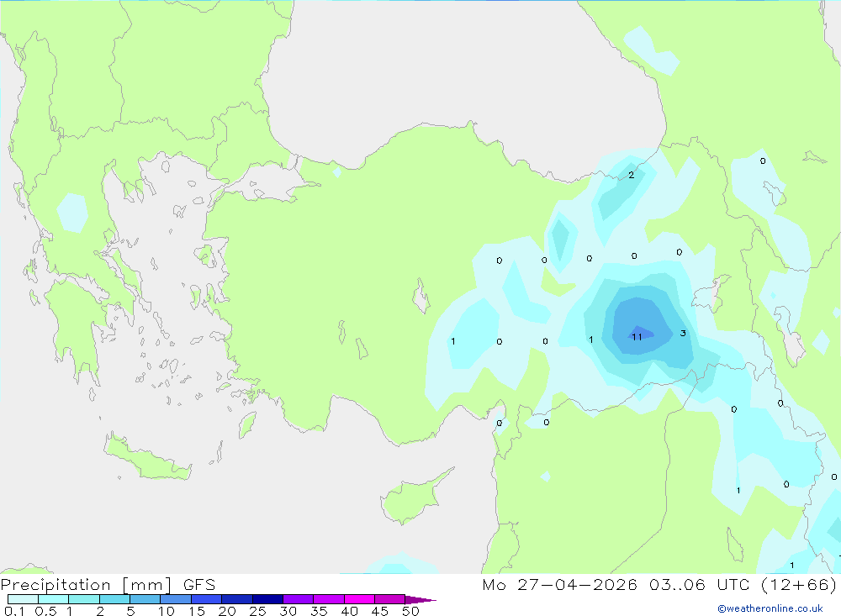Click the '0.1' legend scale label

pos(14,611)
